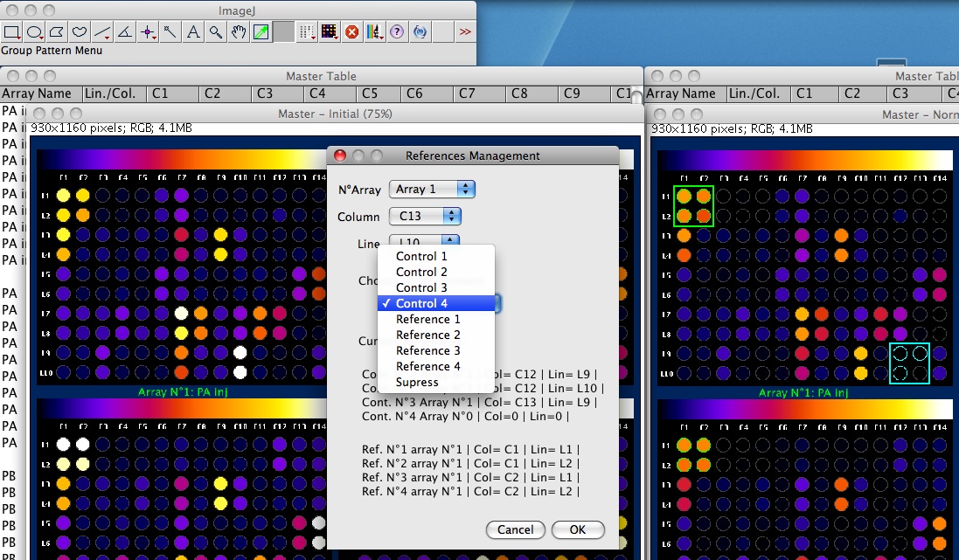Click the 'Ref. N°4 array N°1' line
The image size is (959, 560).
(470, 492)
